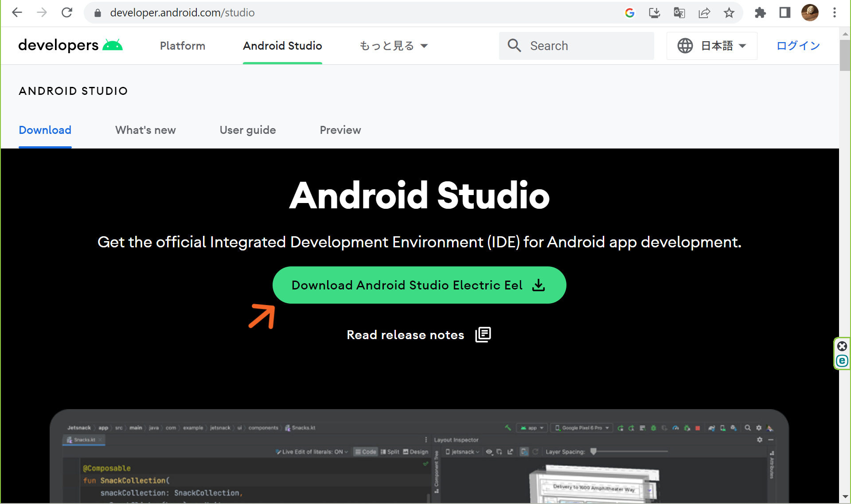The image size is (851, 504).
Task: Bookmark the page with the star icon
Action: [x=729, y=12]
